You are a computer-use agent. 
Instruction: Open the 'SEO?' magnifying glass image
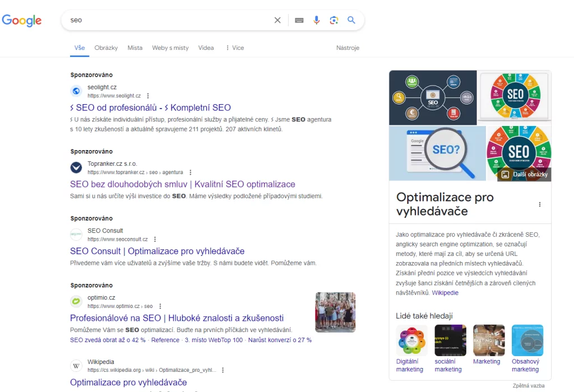click(x=437, y=153)
